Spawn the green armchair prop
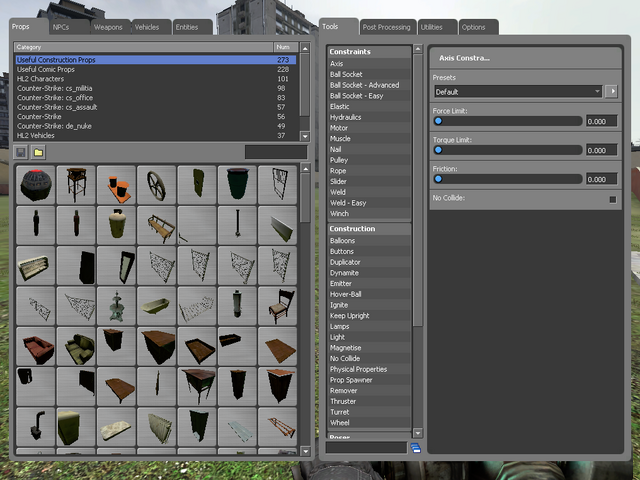 (x=76, y=346)
